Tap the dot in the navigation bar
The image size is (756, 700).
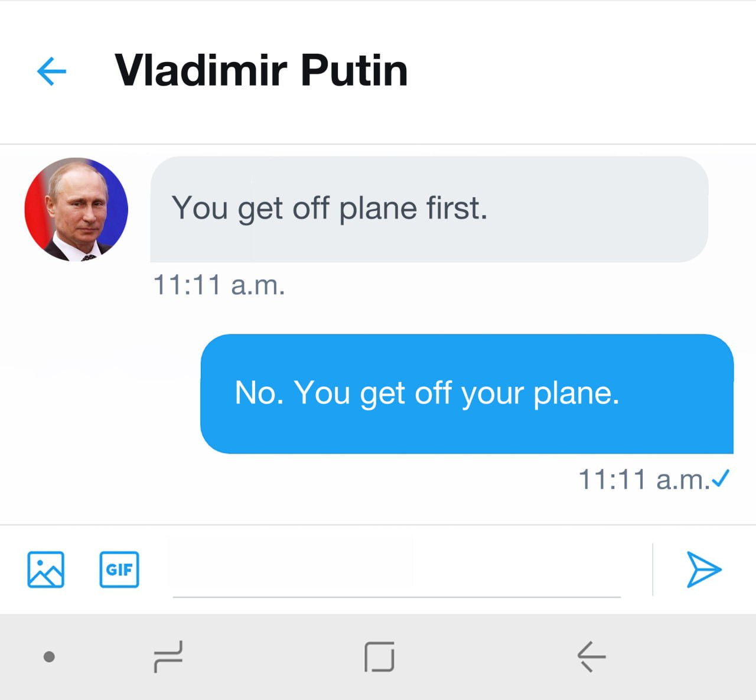[50, 656]
